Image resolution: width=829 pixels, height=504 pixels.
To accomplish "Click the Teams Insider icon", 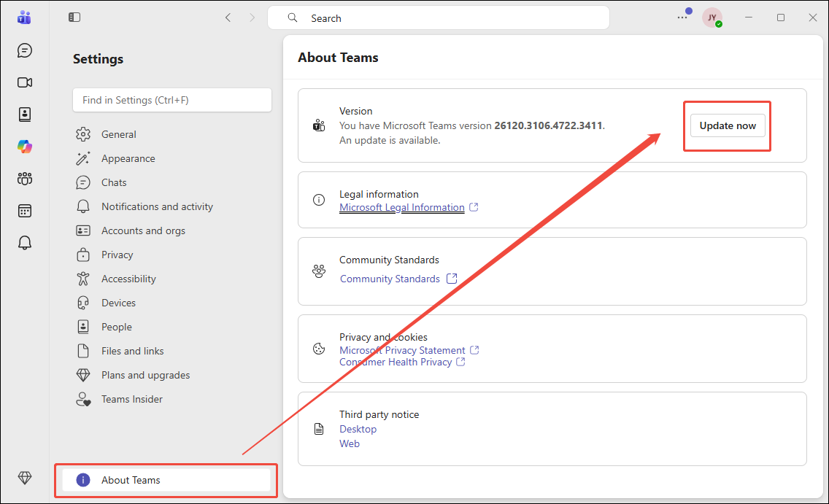I will (83, 400).
